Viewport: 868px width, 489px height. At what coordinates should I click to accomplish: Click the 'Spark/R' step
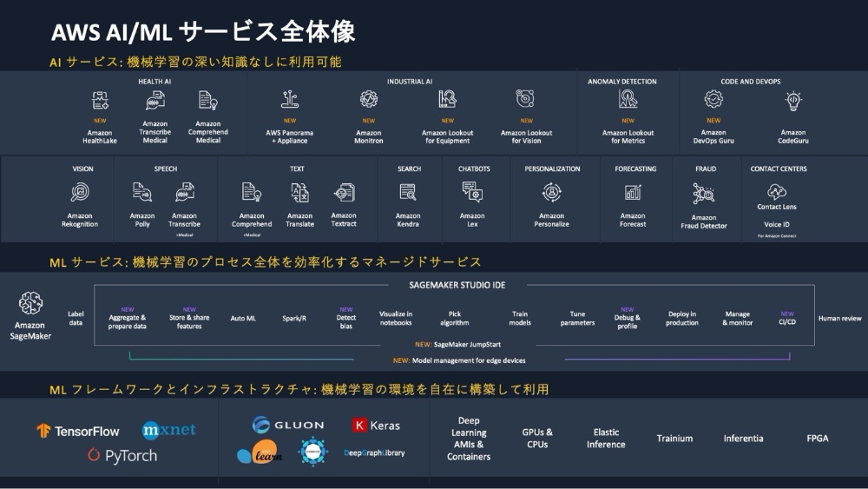[294, 319]
